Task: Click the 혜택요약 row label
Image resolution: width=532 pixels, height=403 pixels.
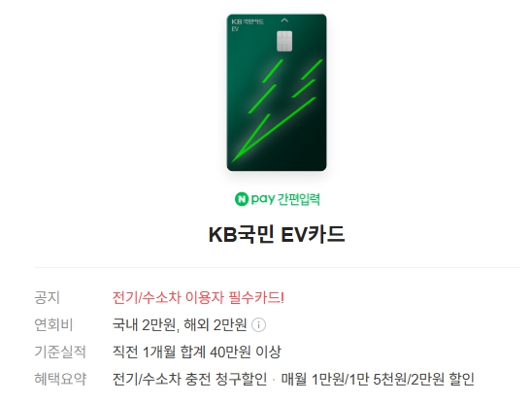Action: coord(60,379)
